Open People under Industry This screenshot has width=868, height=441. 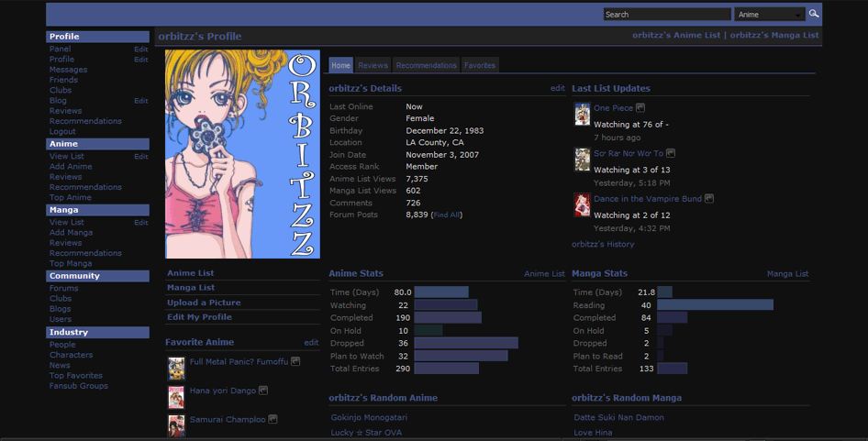coord(62,344)
